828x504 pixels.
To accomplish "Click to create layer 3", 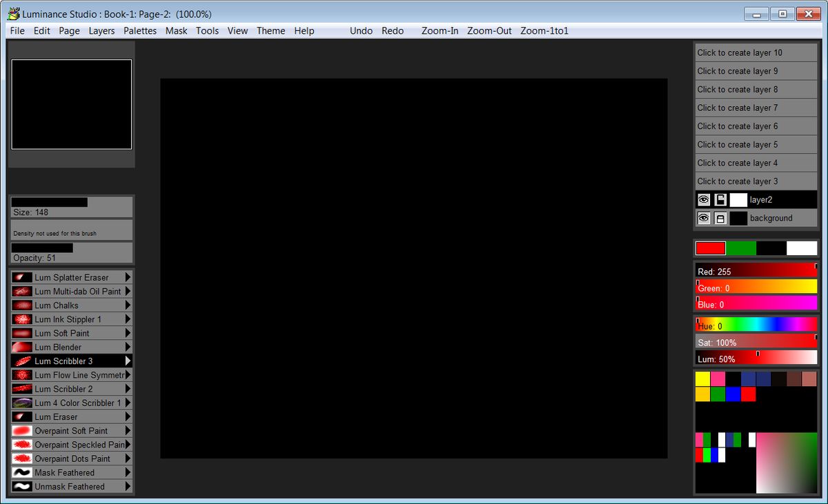I will [756, 181].
